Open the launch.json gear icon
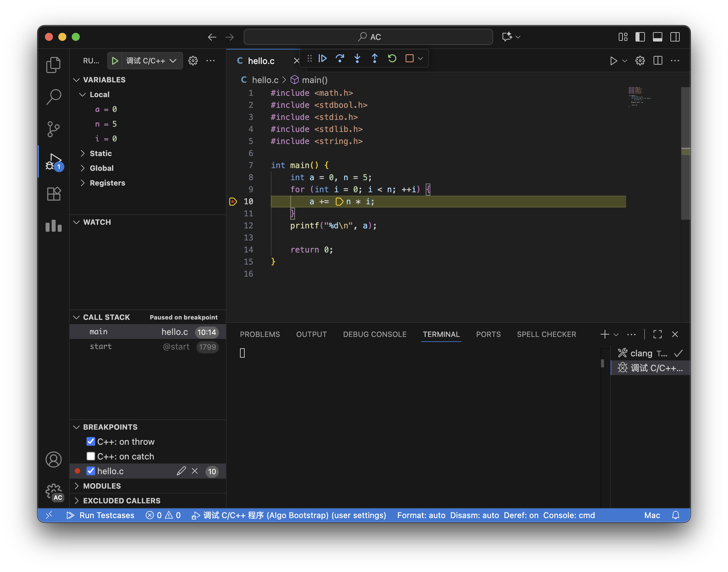This screenshot has width=728, height=572. point(193,61)
